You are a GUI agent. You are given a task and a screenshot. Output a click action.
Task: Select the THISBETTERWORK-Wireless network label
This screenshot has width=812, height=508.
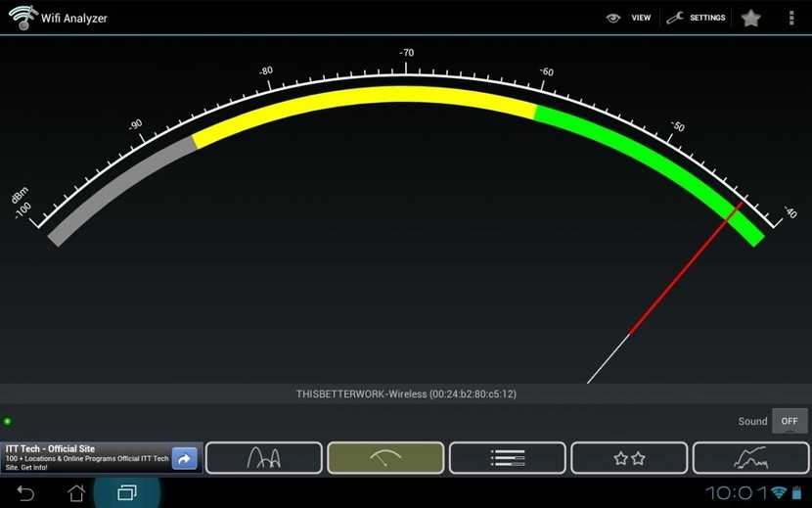(406, 393)
